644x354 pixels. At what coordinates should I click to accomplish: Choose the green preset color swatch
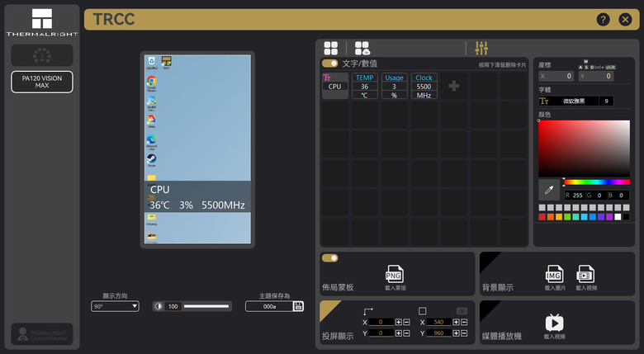pos(567,217)
